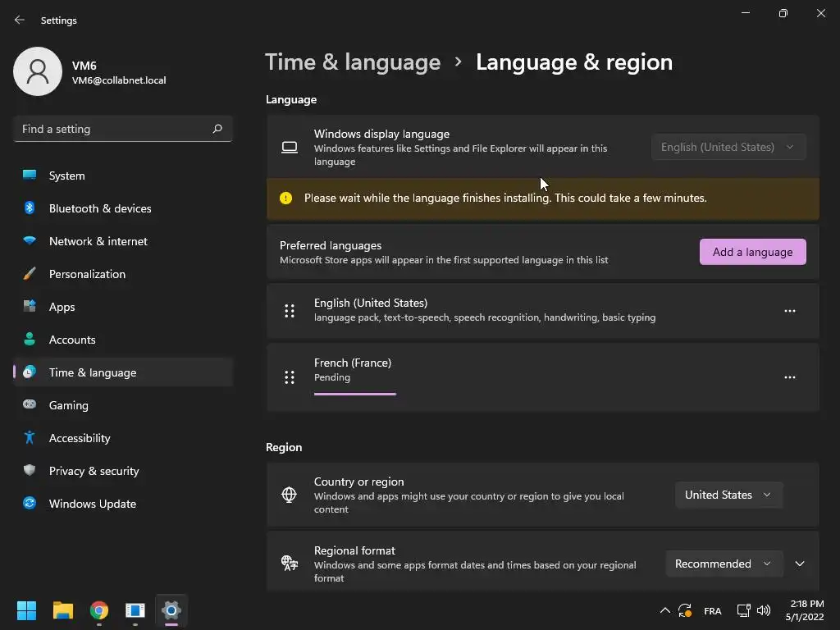Click the VM6 user profile avatar

38,71
